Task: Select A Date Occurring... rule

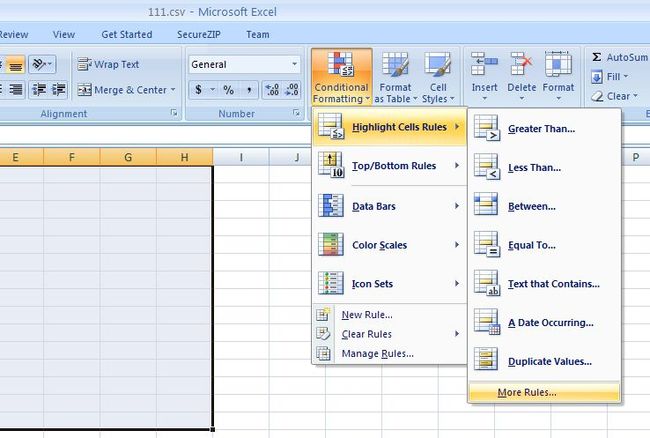Action: tap(544, 322)
